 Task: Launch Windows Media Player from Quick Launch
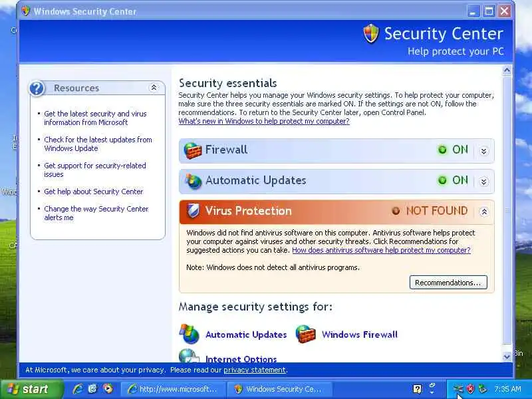coord(108,389)
